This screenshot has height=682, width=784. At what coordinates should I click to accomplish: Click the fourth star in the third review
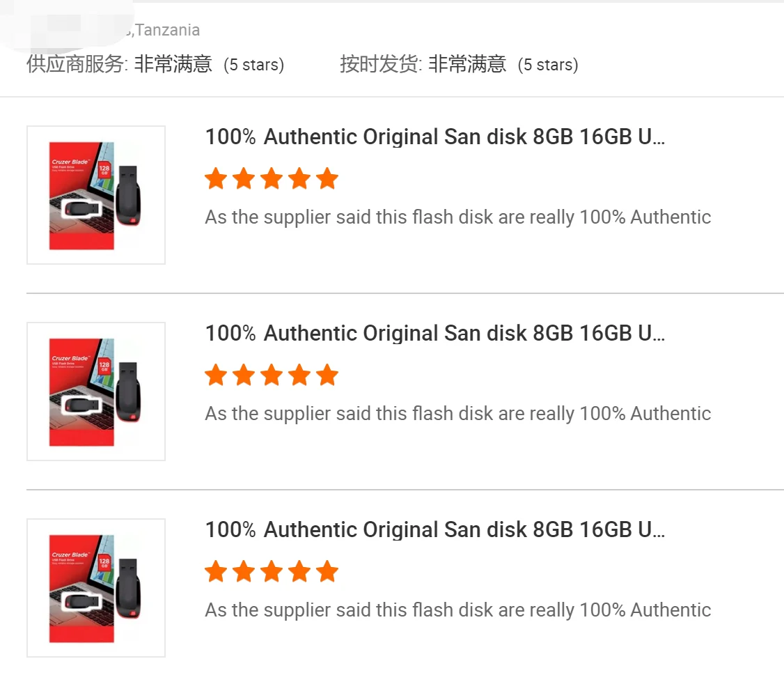tap(299, 572)
